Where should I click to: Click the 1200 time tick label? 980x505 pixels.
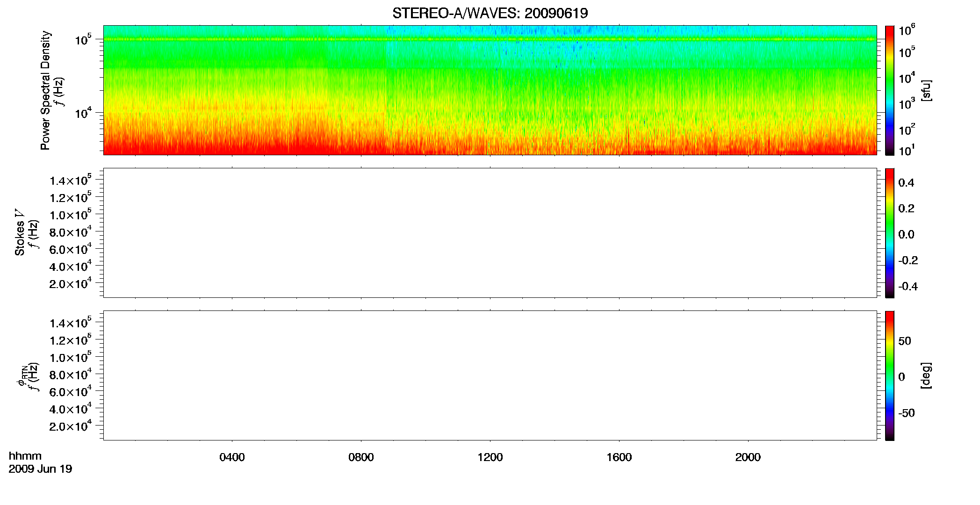click(x=490, y=457)
